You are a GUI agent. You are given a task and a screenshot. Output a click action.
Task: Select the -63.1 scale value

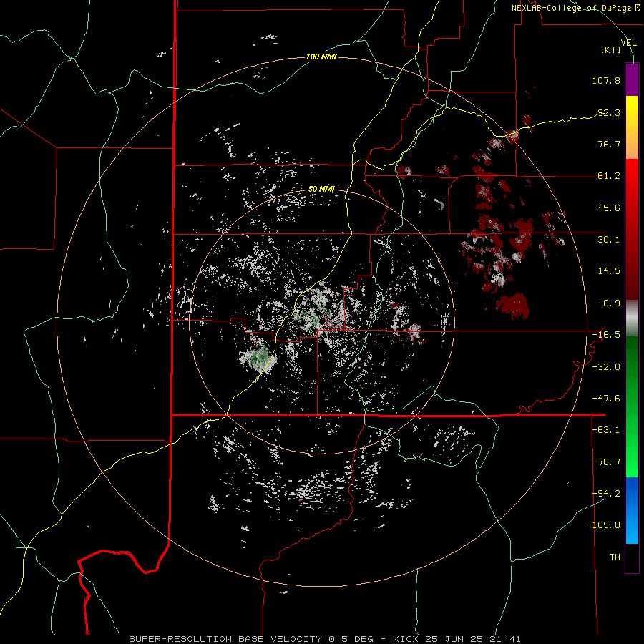[x=606, y=430]
